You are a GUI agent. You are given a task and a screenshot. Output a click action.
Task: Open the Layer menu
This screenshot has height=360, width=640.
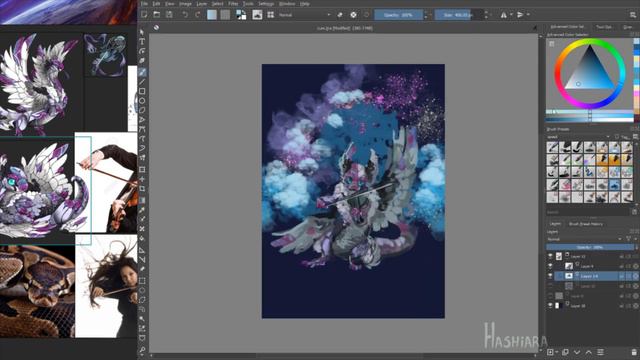202,4
